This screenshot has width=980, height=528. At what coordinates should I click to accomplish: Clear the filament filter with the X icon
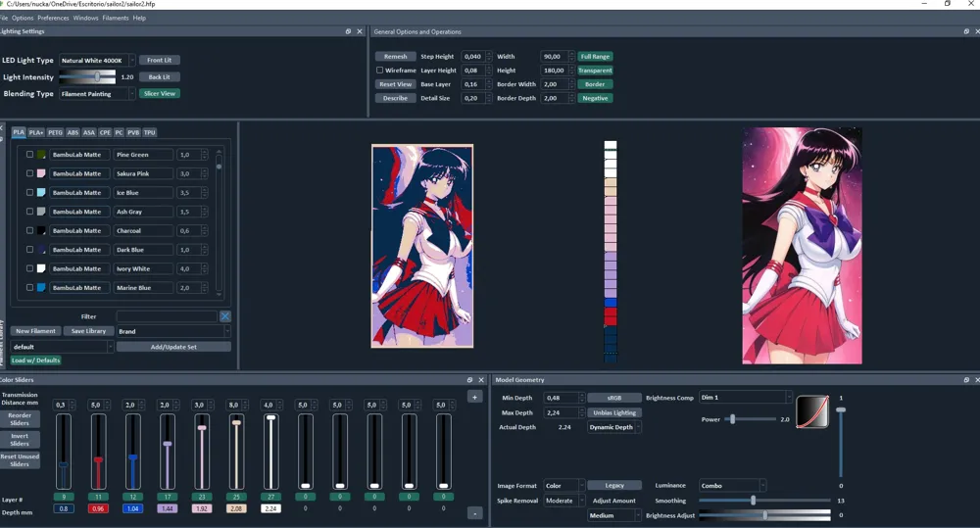coord(225,316)
